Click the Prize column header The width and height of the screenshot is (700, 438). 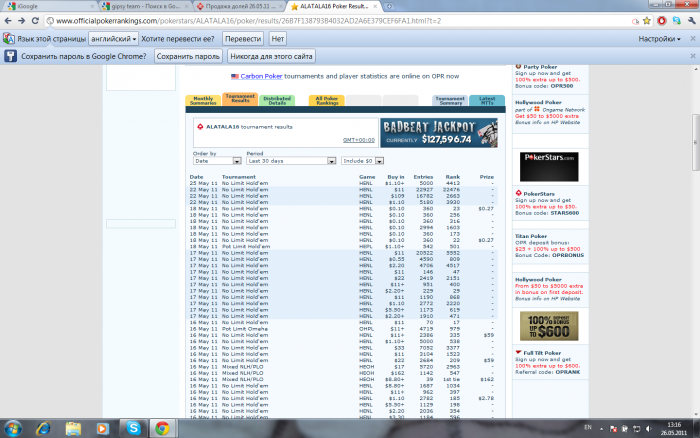[x=487, y=177]
